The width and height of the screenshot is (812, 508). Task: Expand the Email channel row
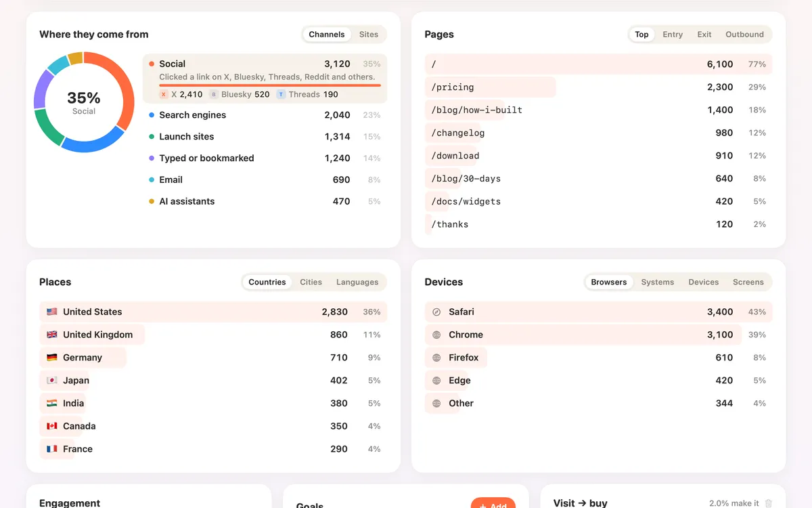point(265,180)
